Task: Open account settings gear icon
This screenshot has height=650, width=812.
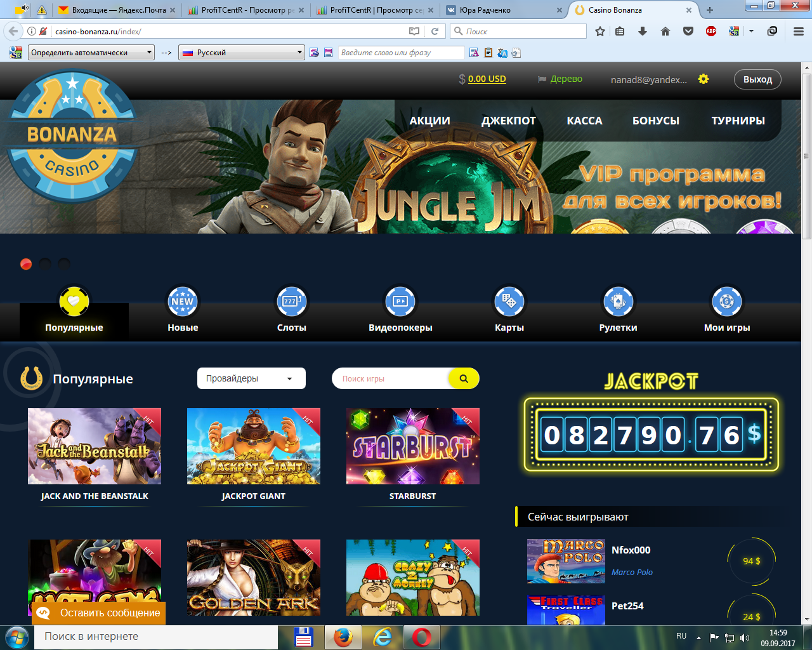Action: coord(704,79)
